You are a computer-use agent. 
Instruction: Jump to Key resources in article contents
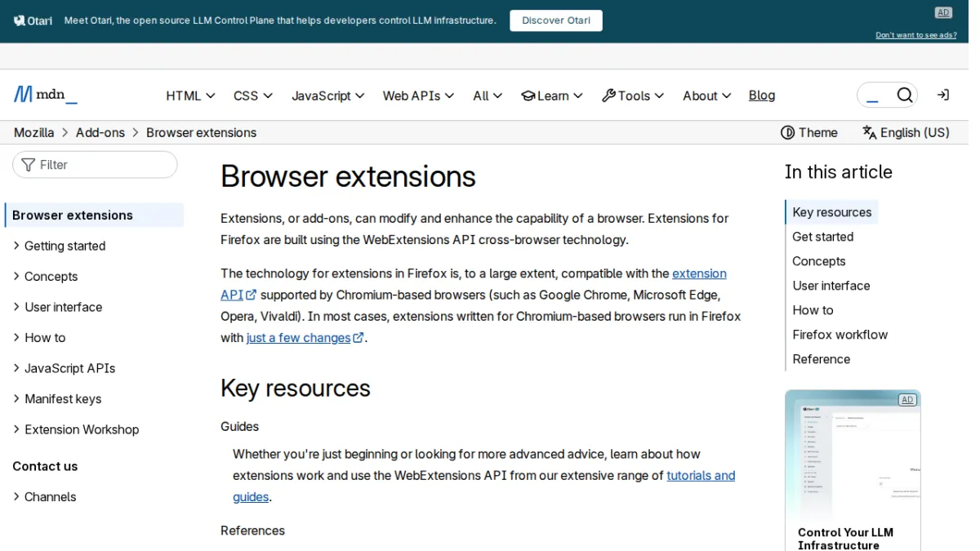832,212
